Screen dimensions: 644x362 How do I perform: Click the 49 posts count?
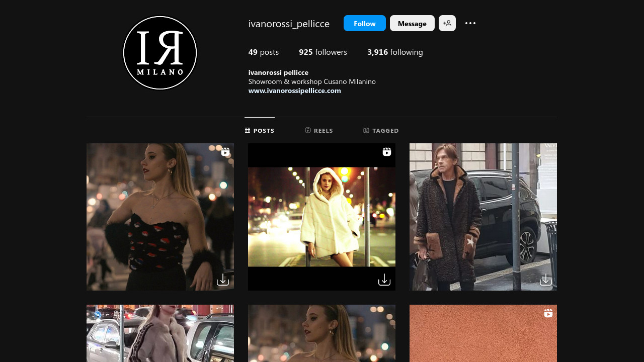coord(264,52)
